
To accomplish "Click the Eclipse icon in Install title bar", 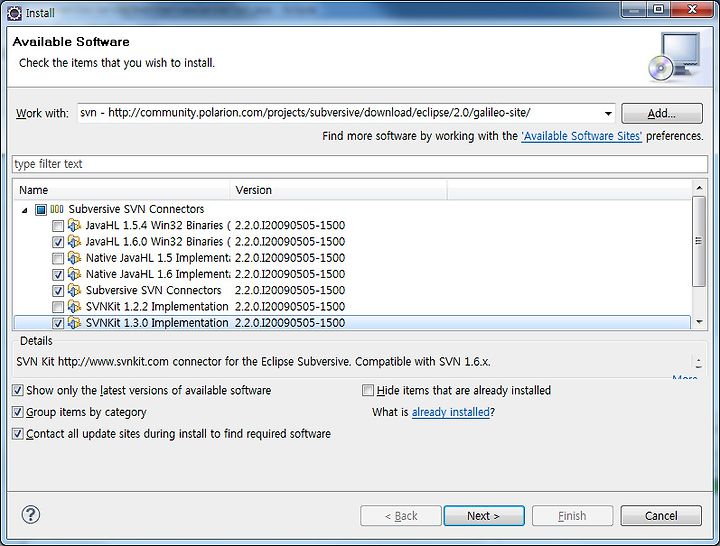I will [x=14, y=13].
